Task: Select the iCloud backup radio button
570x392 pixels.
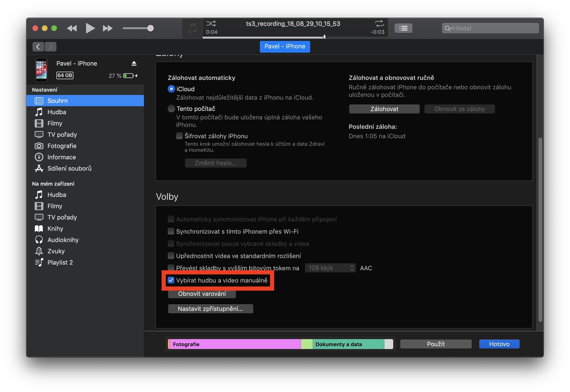Action: point(171,89)
